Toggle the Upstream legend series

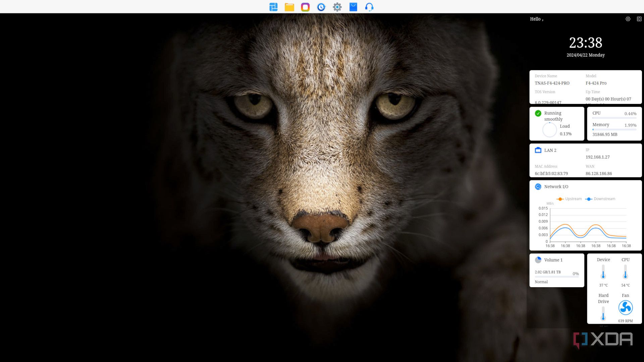tap(569, 199)
